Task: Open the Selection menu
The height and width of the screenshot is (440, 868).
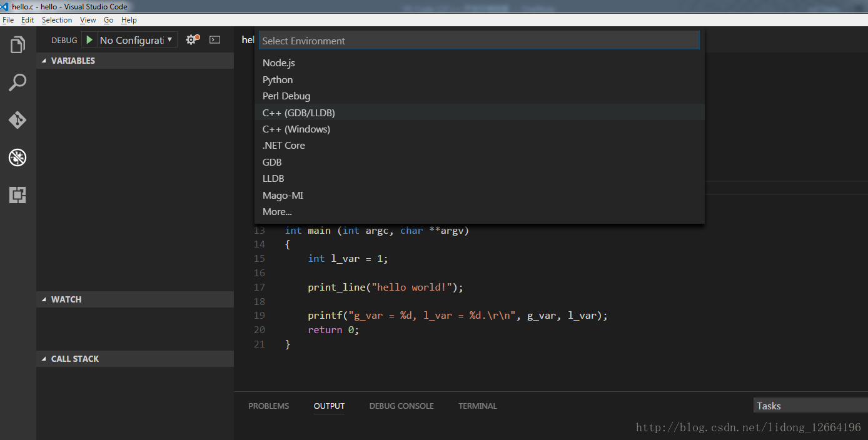Action: [57, 20]
